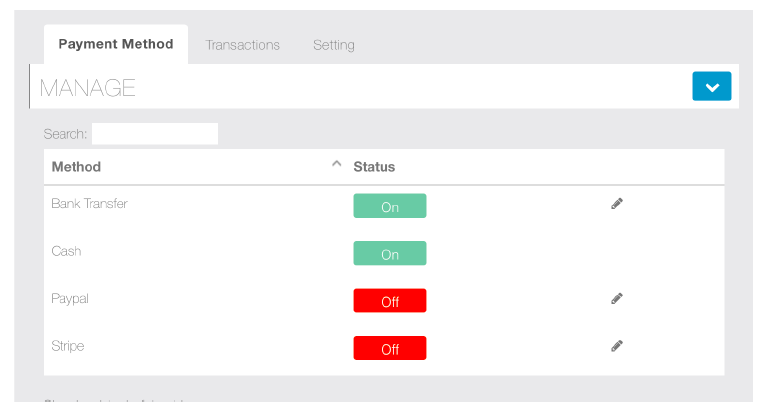Switch to the Setting tab
The height and width of the screenshot is (410, 764).
[x=334, y=45]
